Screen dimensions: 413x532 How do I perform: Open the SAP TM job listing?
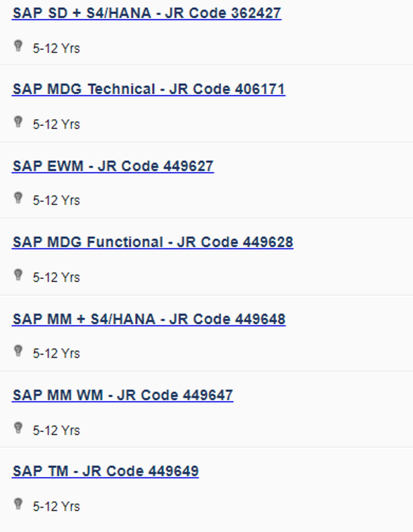105,471
